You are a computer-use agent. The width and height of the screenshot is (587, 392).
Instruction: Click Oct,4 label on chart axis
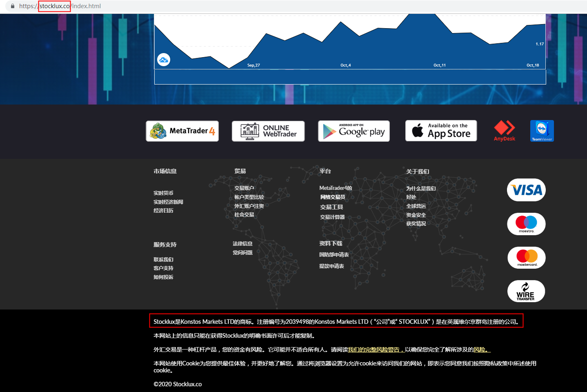point(346,65)
